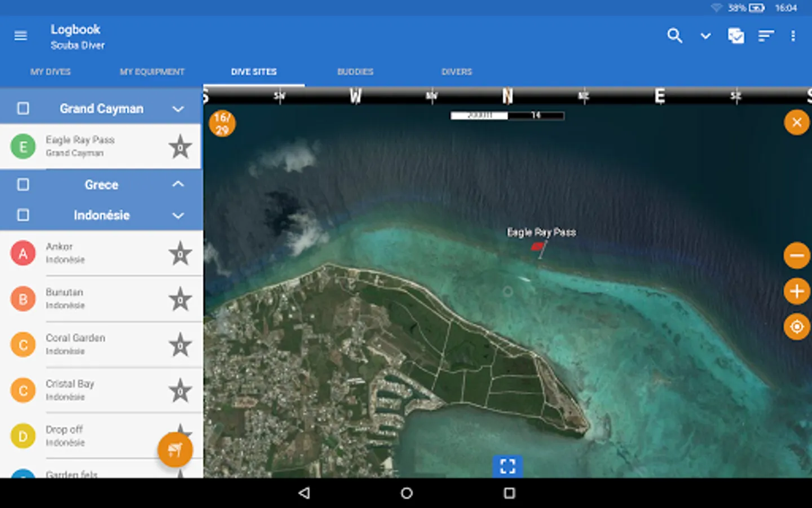The width and height of the screenshot is (812, 508).
Task: Expand the Grece group chevron
Action: click(x=178, y=184)
